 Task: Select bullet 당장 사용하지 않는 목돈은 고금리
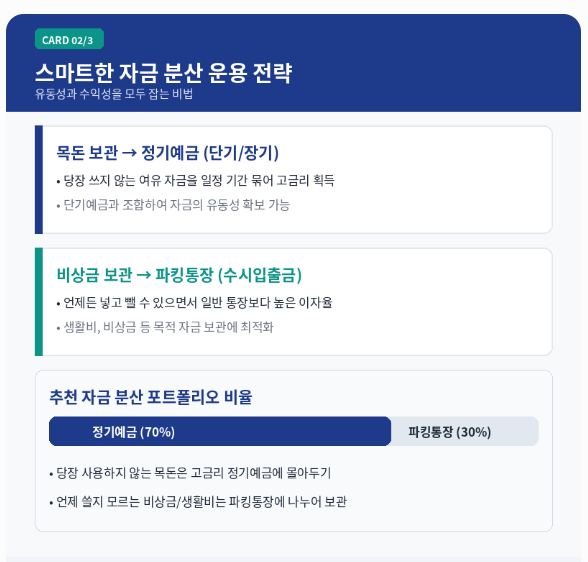[190, 473]
